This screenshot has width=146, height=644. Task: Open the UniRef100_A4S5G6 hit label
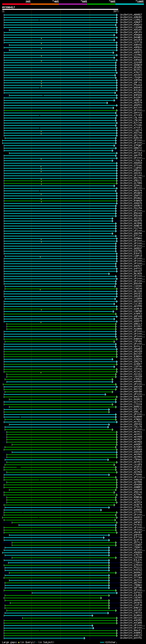(x=131, y=93)
